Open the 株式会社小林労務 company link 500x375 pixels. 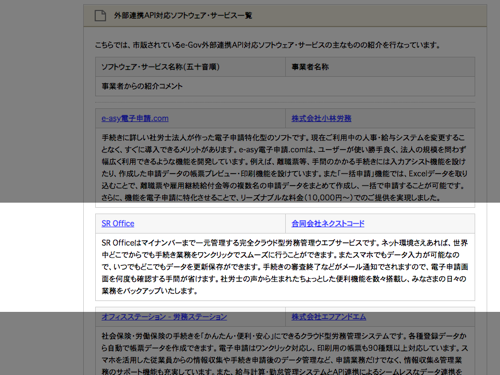(321, 118)
